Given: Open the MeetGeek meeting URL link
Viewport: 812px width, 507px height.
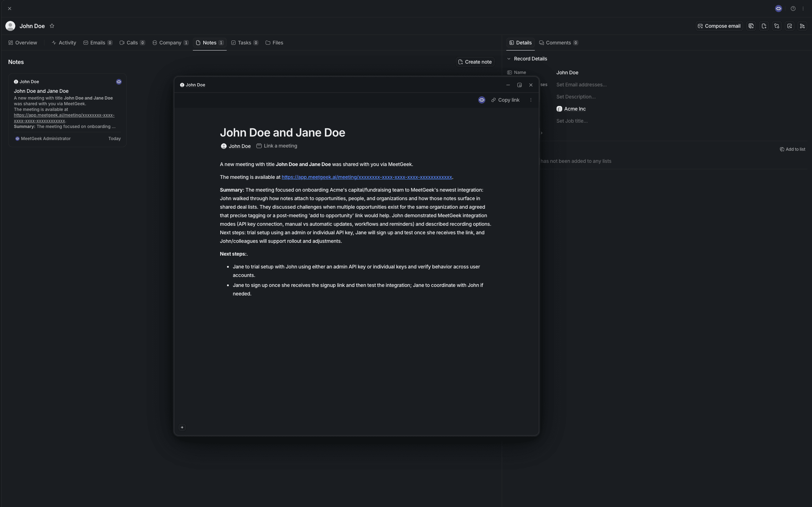Looking at the screenshot, I should (367, 177).
